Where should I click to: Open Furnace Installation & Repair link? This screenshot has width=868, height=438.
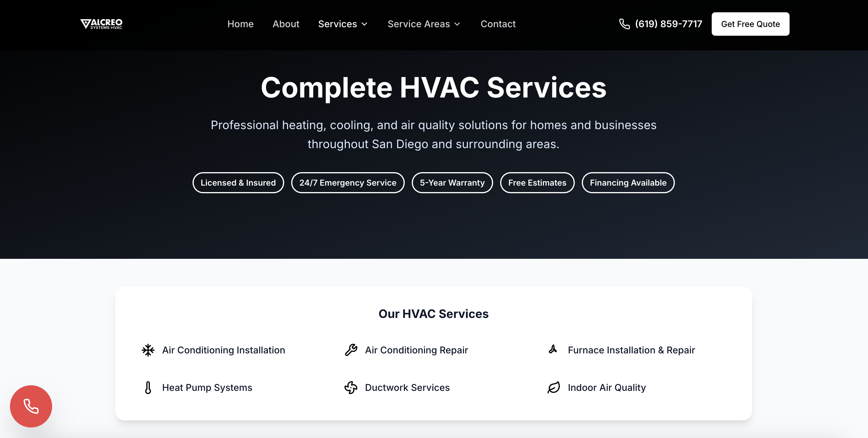pos(631,350)
